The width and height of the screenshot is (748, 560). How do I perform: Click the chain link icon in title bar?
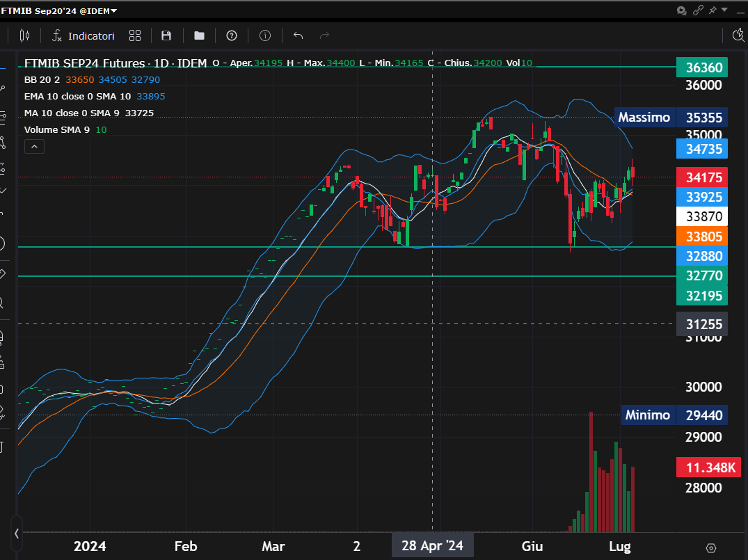698,10
